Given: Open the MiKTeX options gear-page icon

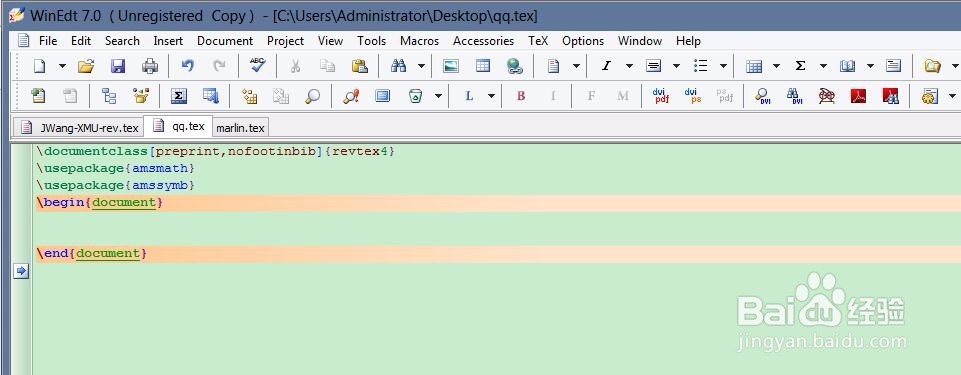Looking at the screenshot, I should coord(930,96).
